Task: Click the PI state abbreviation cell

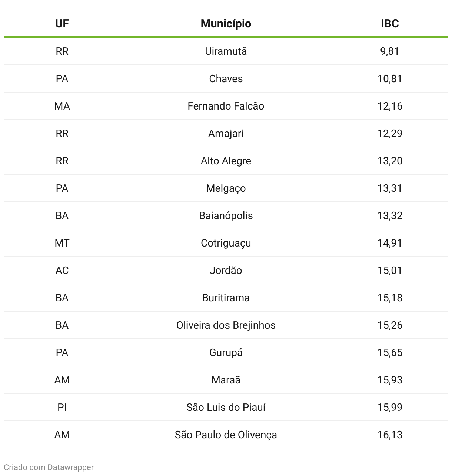Action: pos(62,407)
